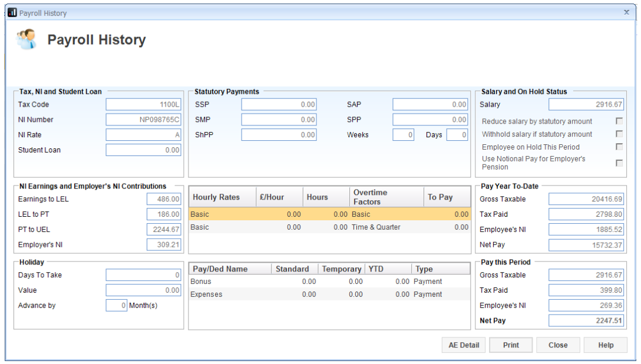
Task: Open the AE Detail window
Action: [x=464, y=345]
